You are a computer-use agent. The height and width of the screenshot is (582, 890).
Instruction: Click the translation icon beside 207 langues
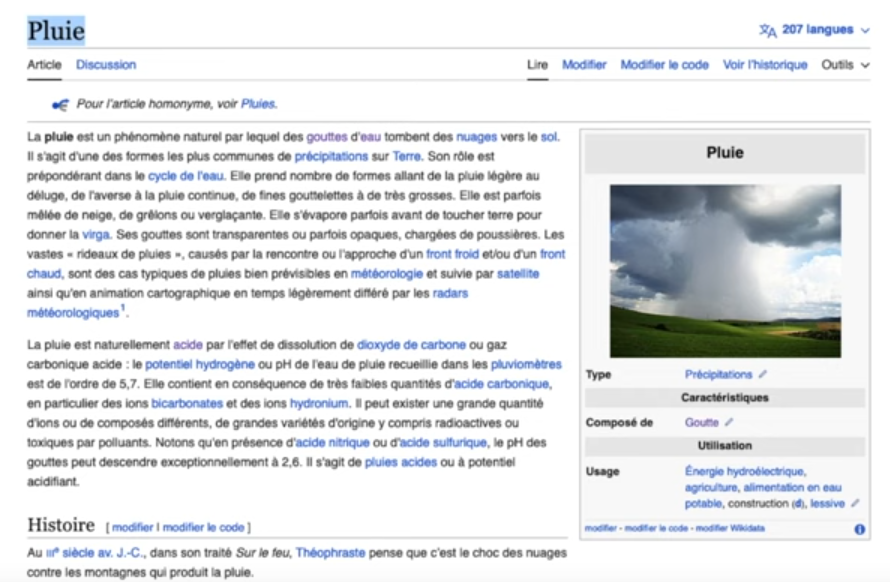coord(767,30)
